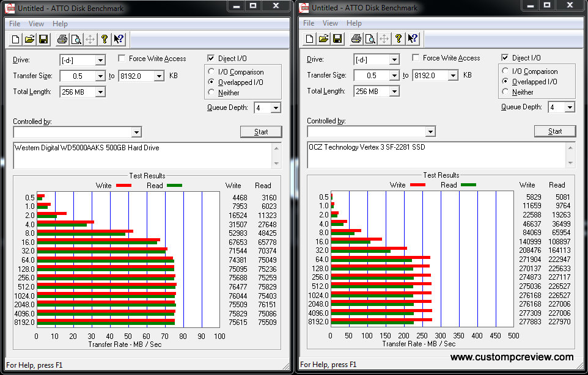Select Neither radio in left window
The width and height of the screenshot is (588, 375).
tap(211, 92)
